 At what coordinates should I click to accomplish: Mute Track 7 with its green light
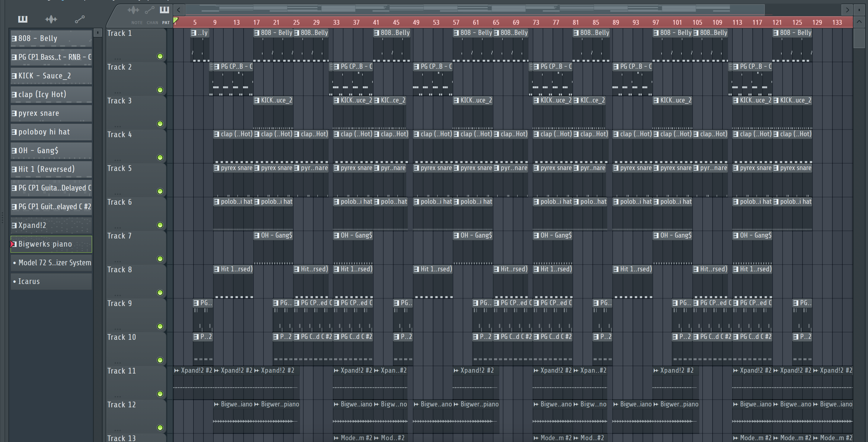(160, 259)
